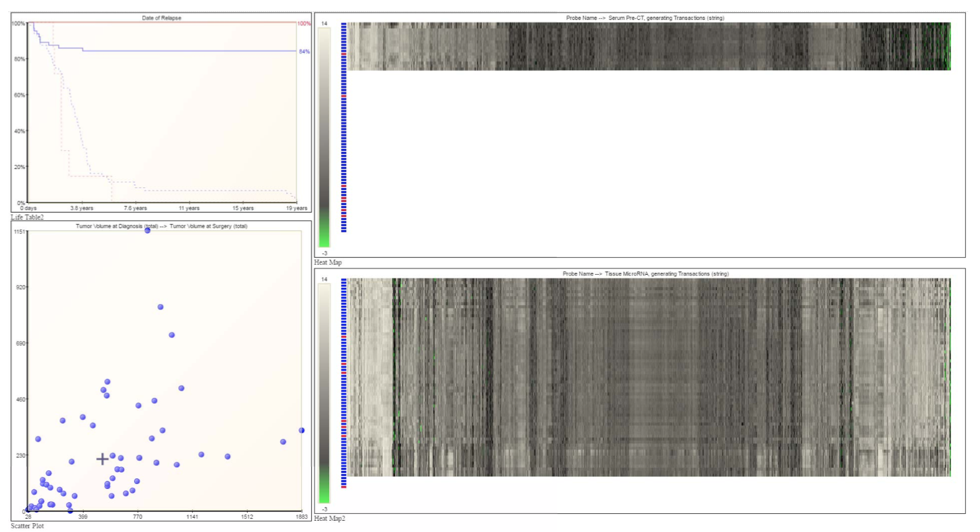
Task: Click the top blue row marker of Tissue heat map
Action: point(343,280)
